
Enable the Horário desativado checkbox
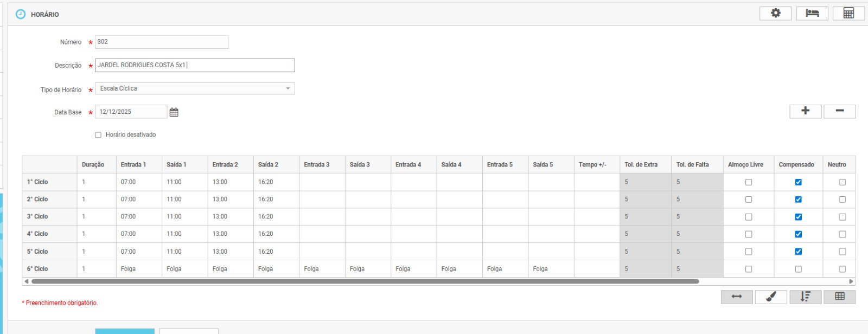tap(98, 135)
